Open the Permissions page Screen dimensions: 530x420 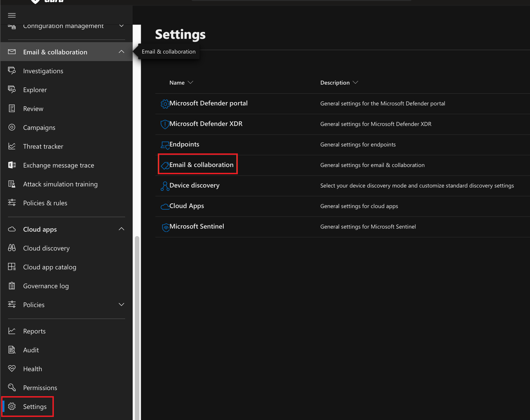coord(40,388)
